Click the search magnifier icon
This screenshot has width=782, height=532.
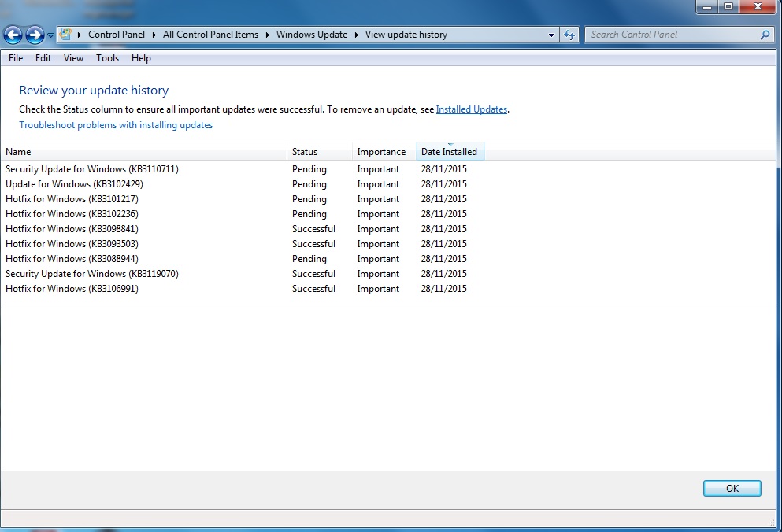click(x=765, y=35)
